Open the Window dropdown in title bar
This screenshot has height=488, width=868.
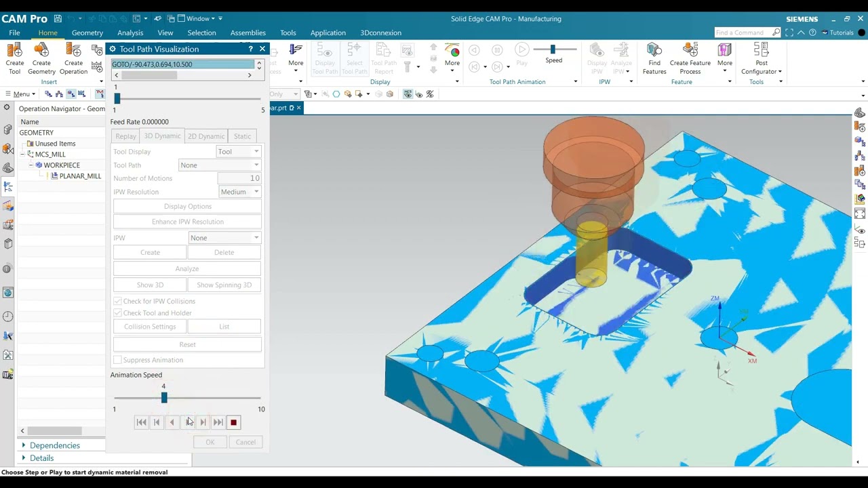(201, 18)
